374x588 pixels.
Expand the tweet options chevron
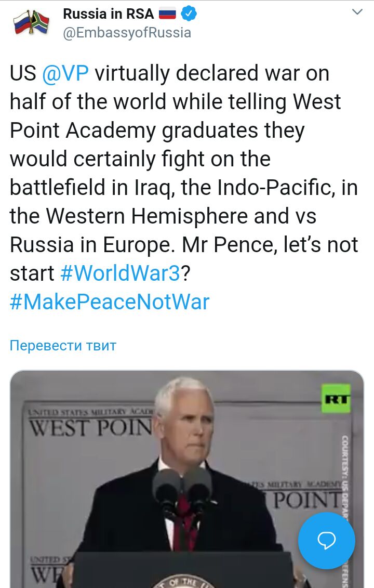point(357,12)
